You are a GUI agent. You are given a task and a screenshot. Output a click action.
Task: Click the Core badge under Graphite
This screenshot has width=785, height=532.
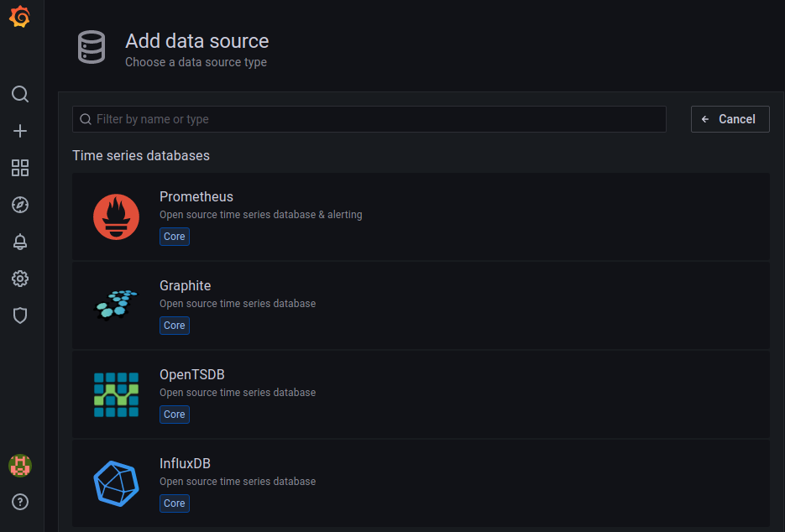pos(175,326)
